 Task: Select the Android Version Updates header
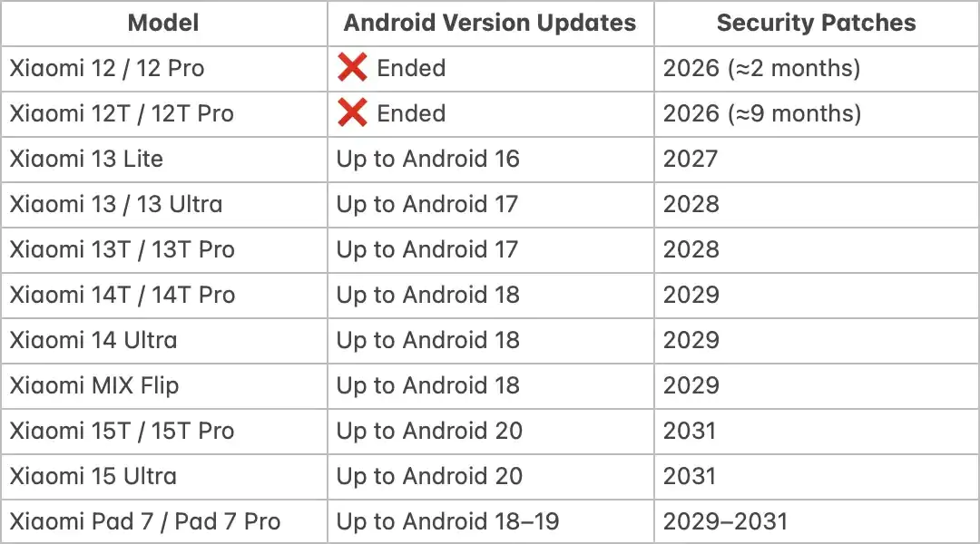point(490,24)
